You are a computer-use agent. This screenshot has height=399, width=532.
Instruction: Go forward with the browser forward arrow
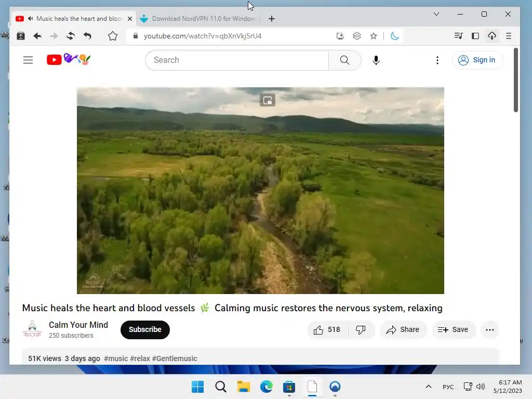click(x=54, y=36)
